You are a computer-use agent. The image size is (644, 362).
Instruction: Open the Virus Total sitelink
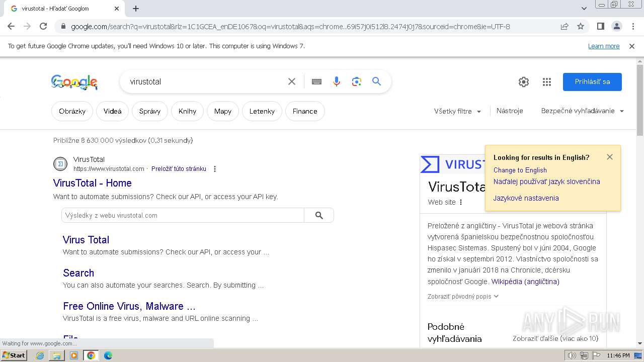86,240
